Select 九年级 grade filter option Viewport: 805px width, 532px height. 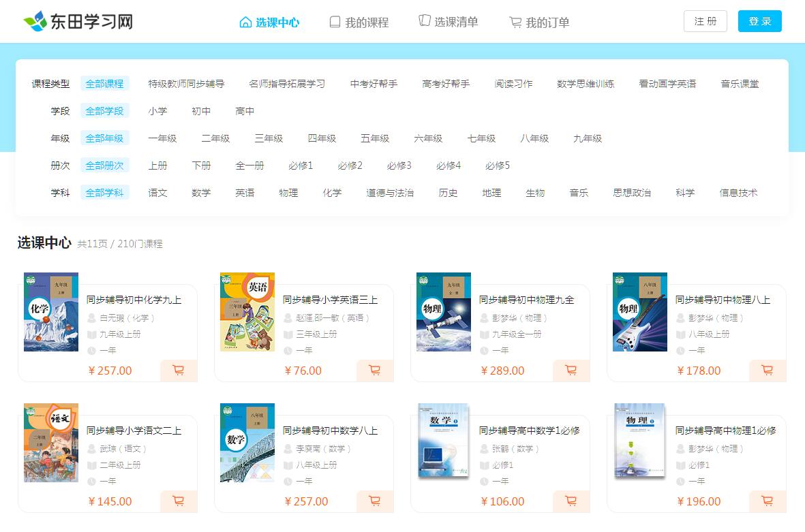coord(588,138)
